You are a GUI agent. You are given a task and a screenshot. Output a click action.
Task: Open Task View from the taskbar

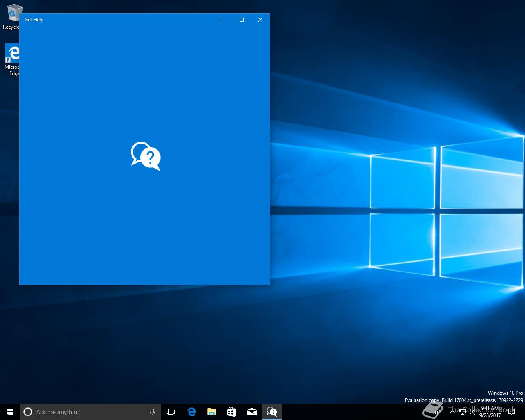click(171, 412)
